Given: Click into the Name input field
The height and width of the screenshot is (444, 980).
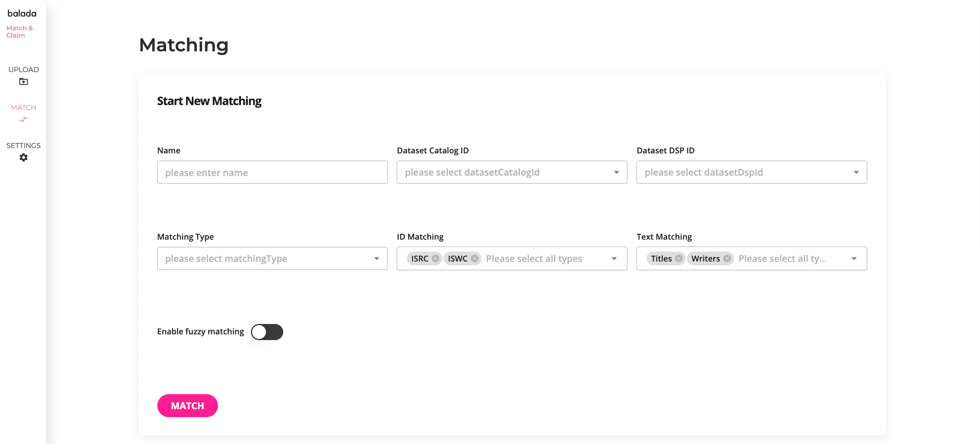Looking at the screenshot, I should coord(272,172).
